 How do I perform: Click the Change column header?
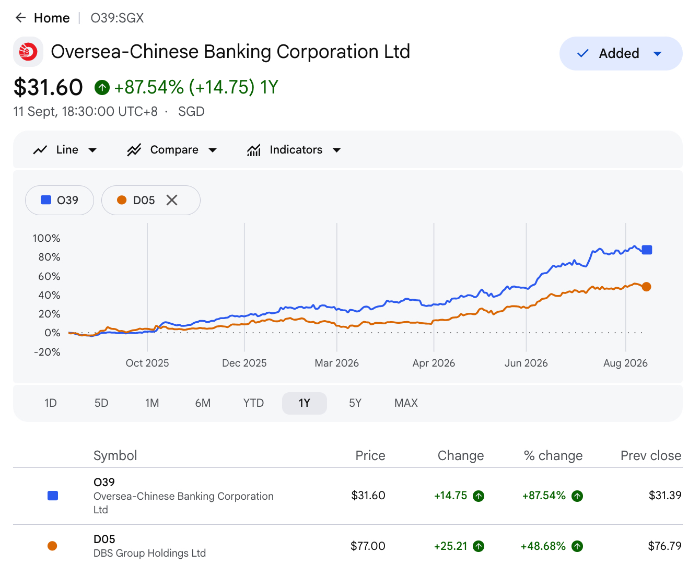461,455
